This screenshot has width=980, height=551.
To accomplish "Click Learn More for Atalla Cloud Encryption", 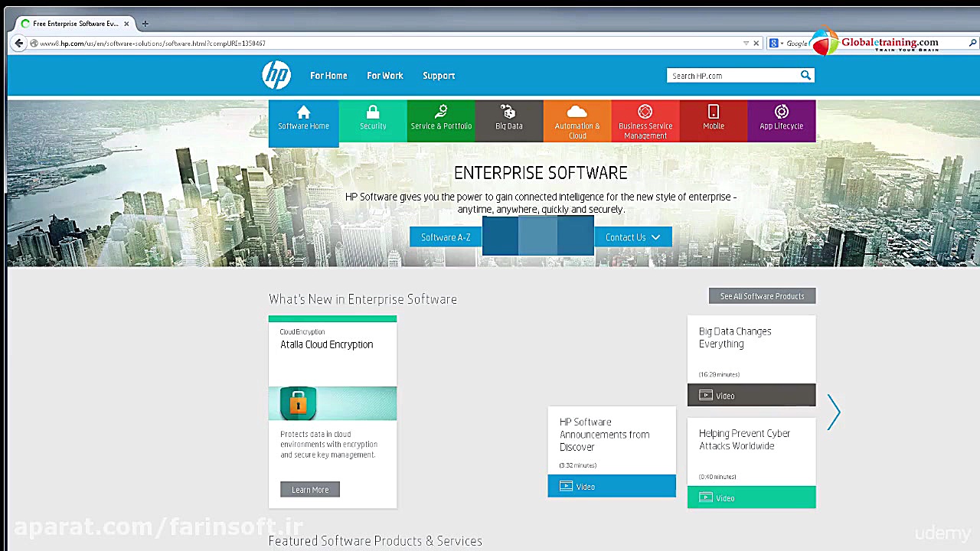I will pos(310,490).
